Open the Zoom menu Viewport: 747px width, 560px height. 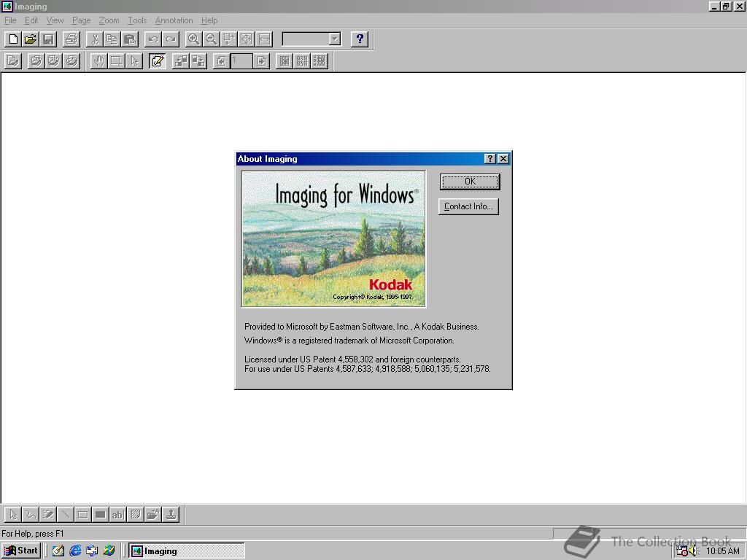coord(109,20)
